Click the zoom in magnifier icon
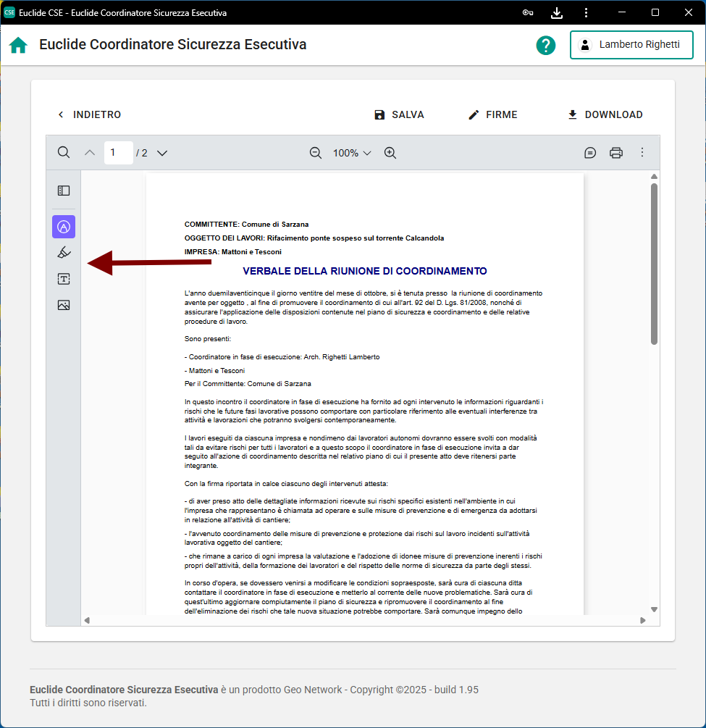The image size is (706, 728). coord(390,153)
